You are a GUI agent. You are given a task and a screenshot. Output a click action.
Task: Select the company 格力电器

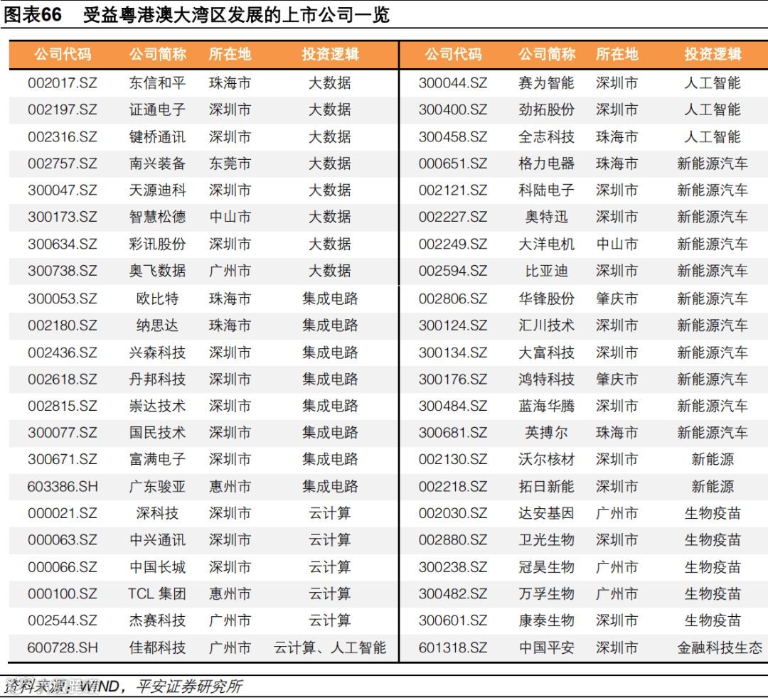click(x=546, y=163)
